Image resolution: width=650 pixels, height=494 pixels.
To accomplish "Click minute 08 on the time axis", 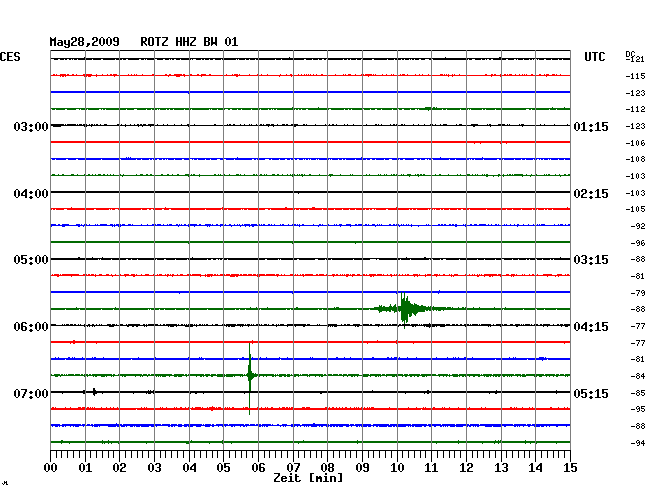I will pos(327,467).
